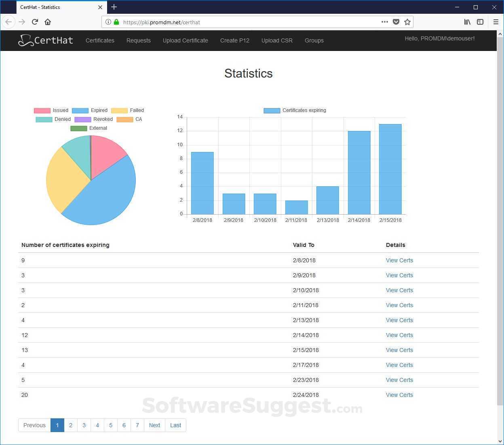Viewport: 504px width, 445px height.
Task: Open the Certificates navigation menu
Action: pyautogui.click(x=100, y=40)
